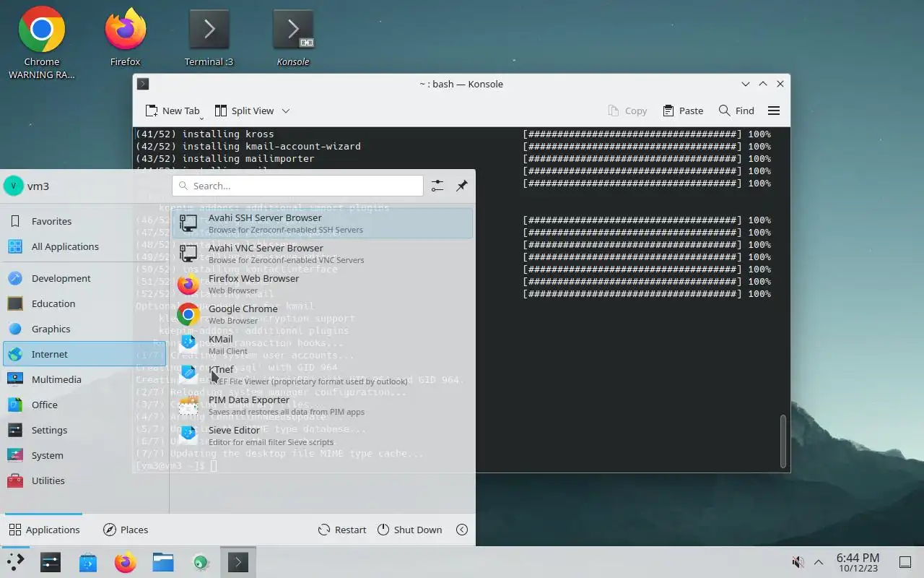Switch to Applications tab
Image resolution: width=924 pixels, height=578 pixels.
tap(44, 530)
